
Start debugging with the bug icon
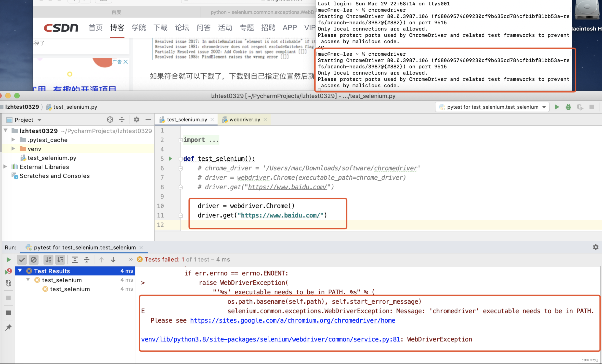coord(568,107)
